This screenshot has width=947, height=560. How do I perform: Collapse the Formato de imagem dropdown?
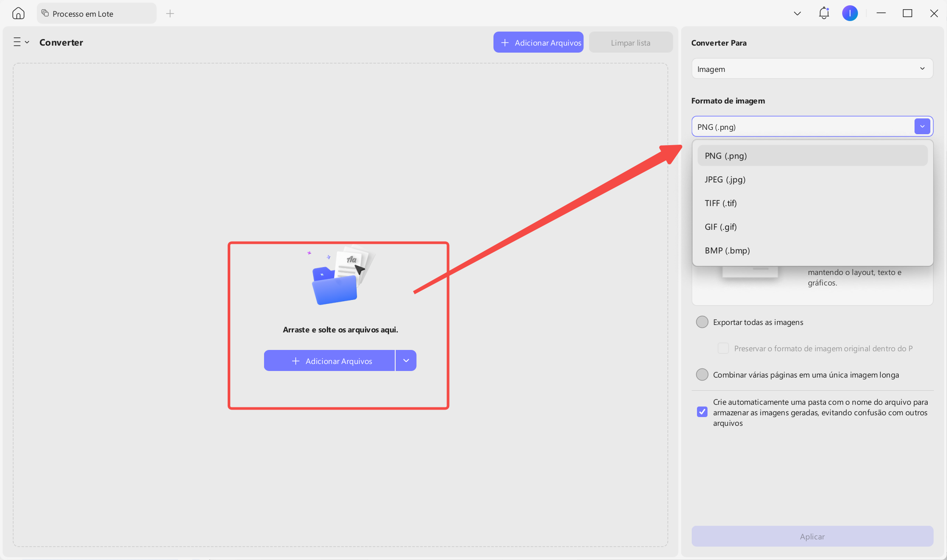coord(922,127)
